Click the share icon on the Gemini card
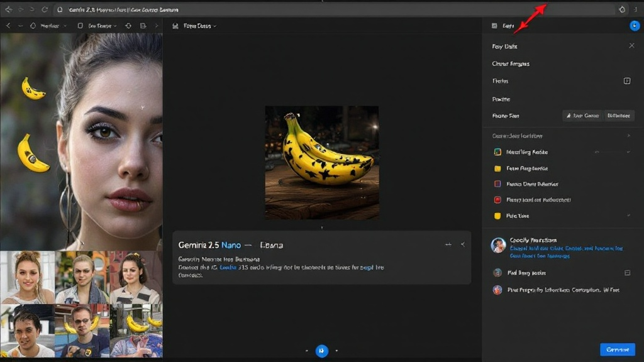Screen dimensions: 644x362 point(463,244)
